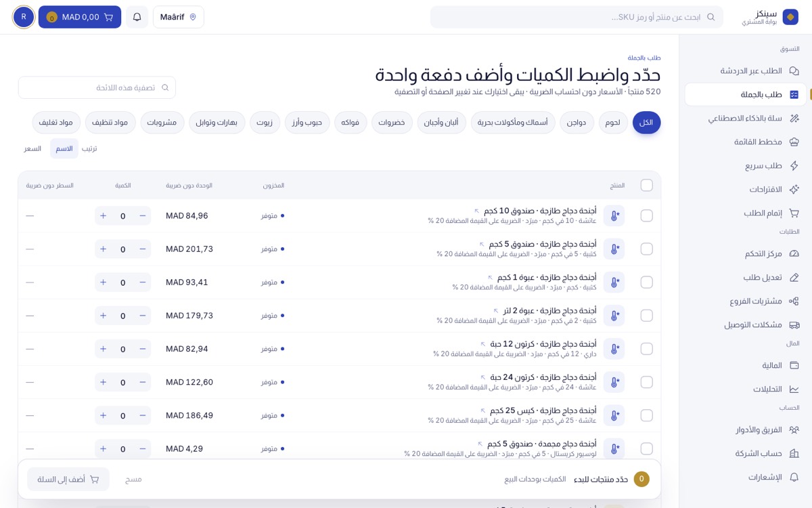Open مشكلات التوصيل page
Viewport: 812px width, 508px height.
747,325
